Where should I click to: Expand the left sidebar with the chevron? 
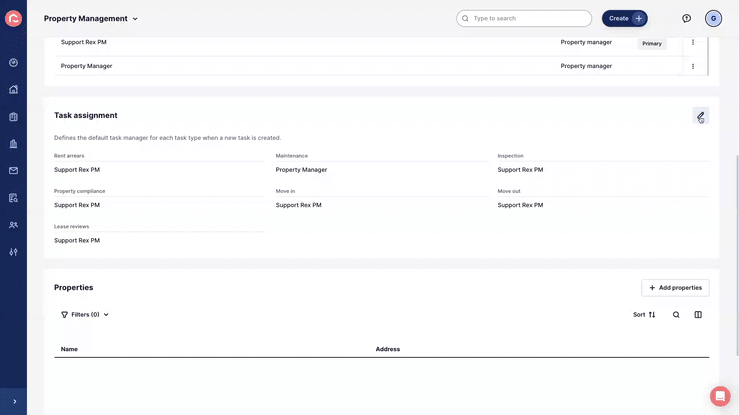[x=15, y=401]
